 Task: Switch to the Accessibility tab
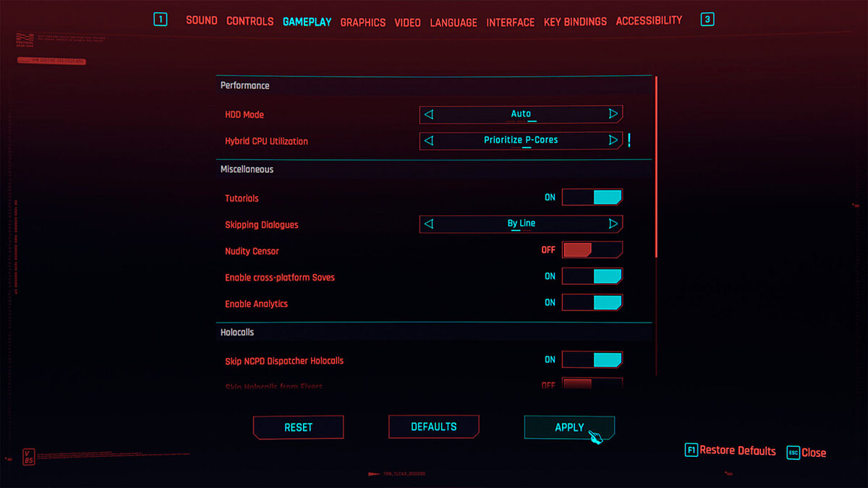(x=649, y=21)
